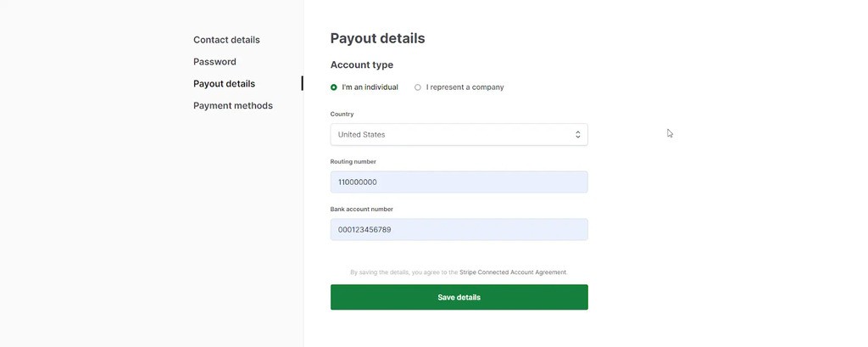Switch to Payment methods section
Screen dimensions: 868x347
pos(233,106)
